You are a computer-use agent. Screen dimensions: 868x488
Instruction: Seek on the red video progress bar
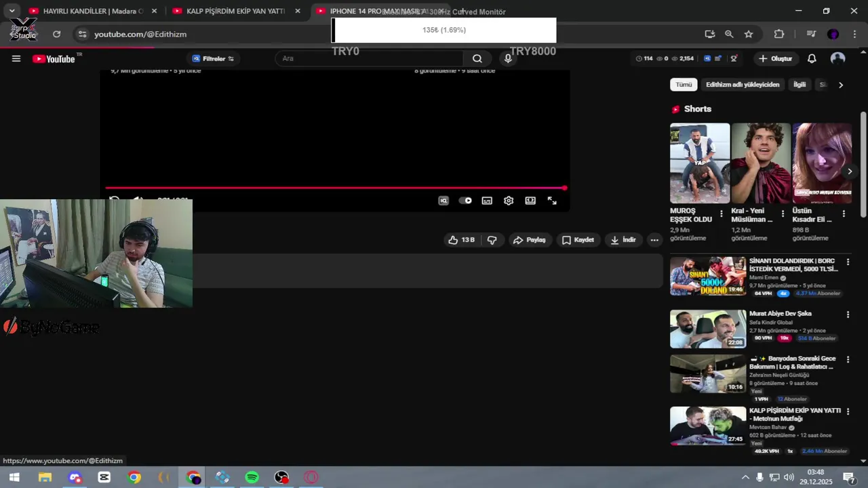click(336, 188)
